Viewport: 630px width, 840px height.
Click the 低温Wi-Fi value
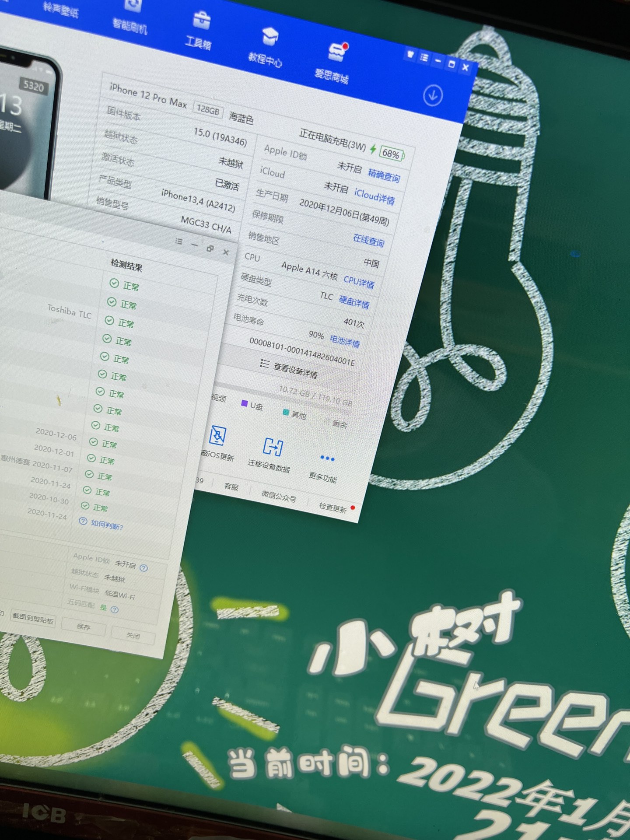(x=120, y=595)
